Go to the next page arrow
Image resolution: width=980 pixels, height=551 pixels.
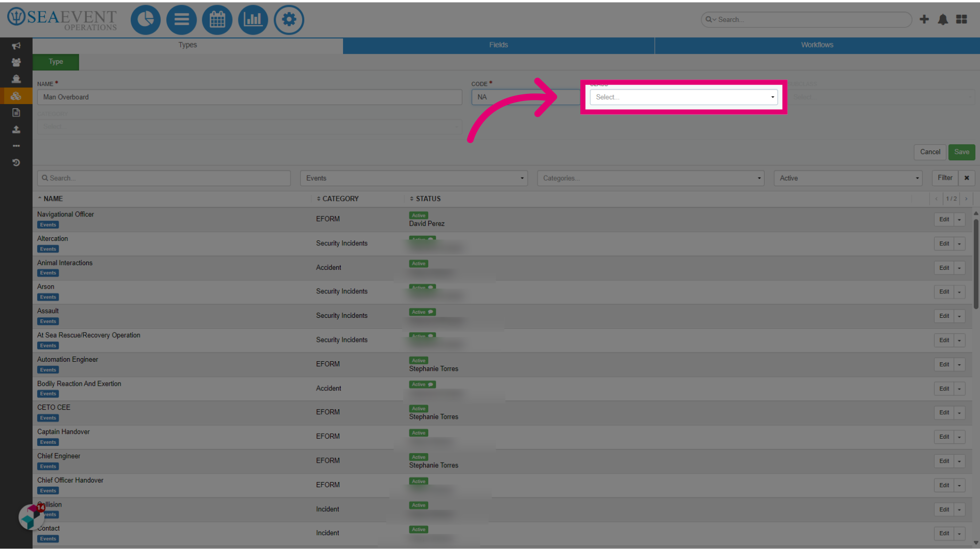966,198
